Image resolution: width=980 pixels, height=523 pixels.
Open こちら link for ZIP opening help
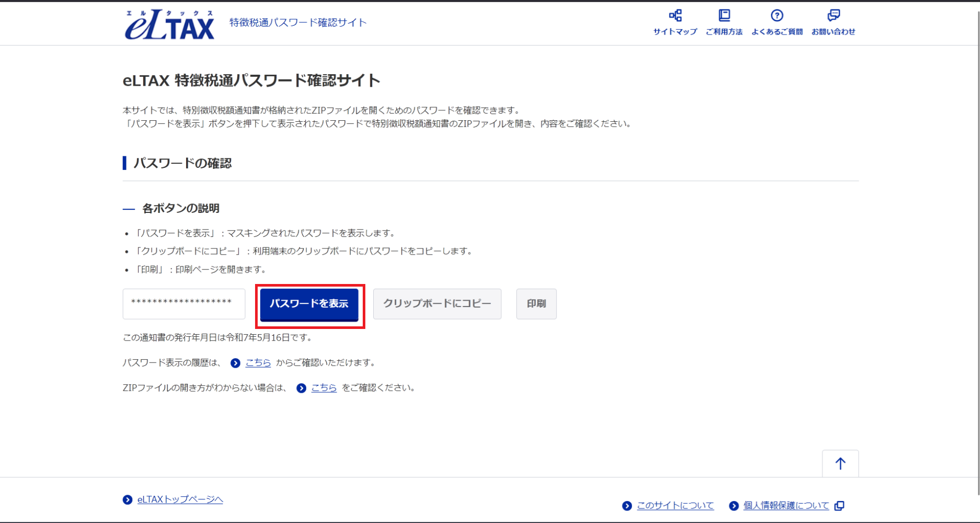(x=324, y=388)
